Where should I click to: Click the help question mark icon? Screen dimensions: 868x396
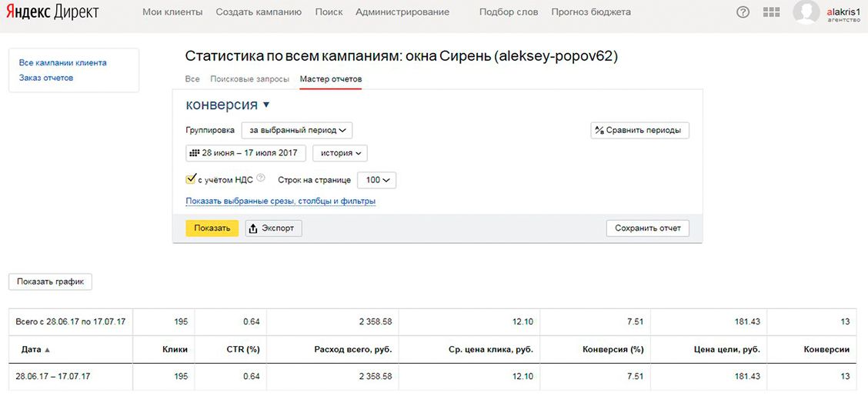click(743, 12)
